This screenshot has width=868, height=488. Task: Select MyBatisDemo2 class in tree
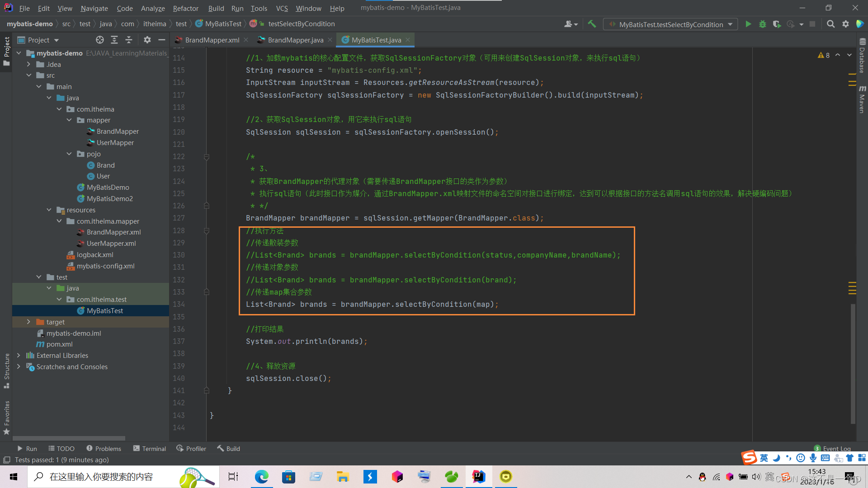109,199
